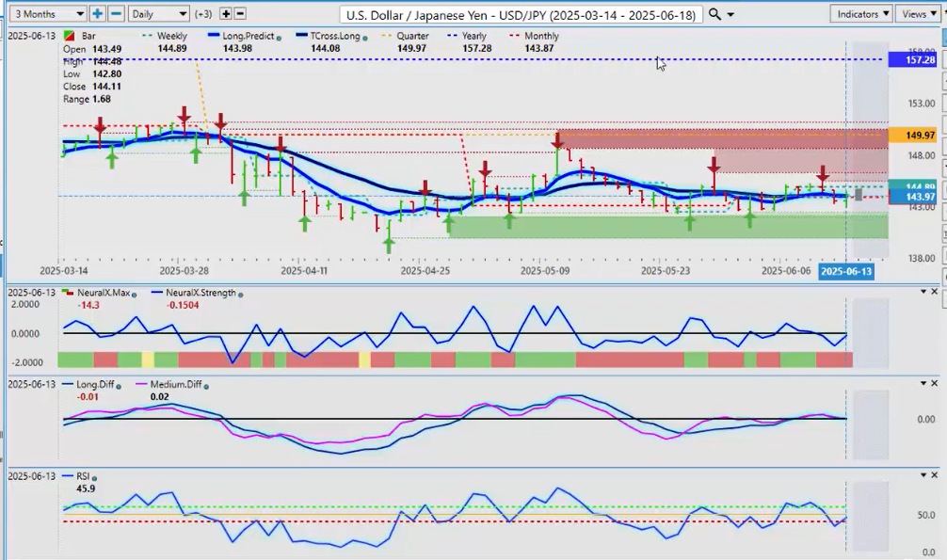Click the settings dot next to Long.Predict
The width and height of the screenshot is (947, 560).
coord(279,38)
